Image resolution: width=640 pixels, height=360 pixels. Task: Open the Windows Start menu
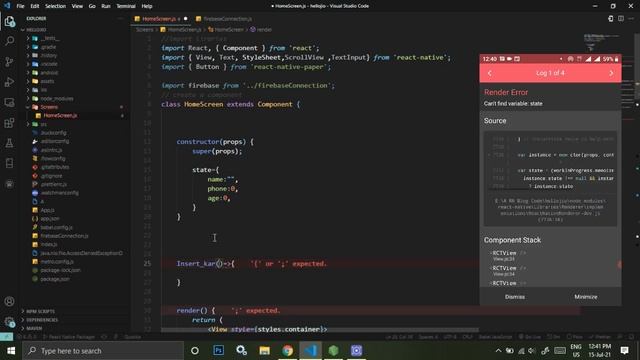pos(11,350)
